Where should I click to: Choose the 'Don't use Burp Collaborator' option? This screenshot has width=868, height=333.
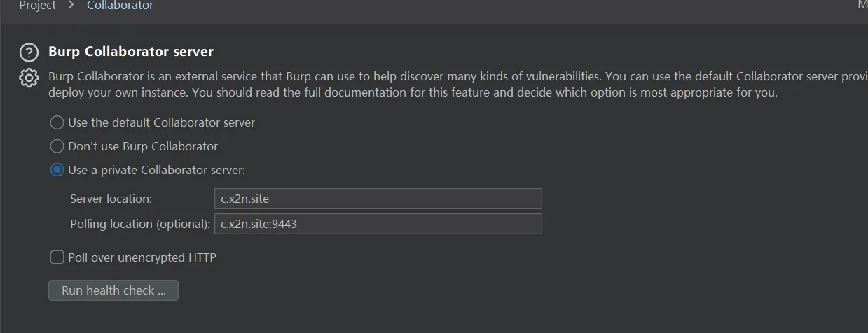click(x=57, y=146)
